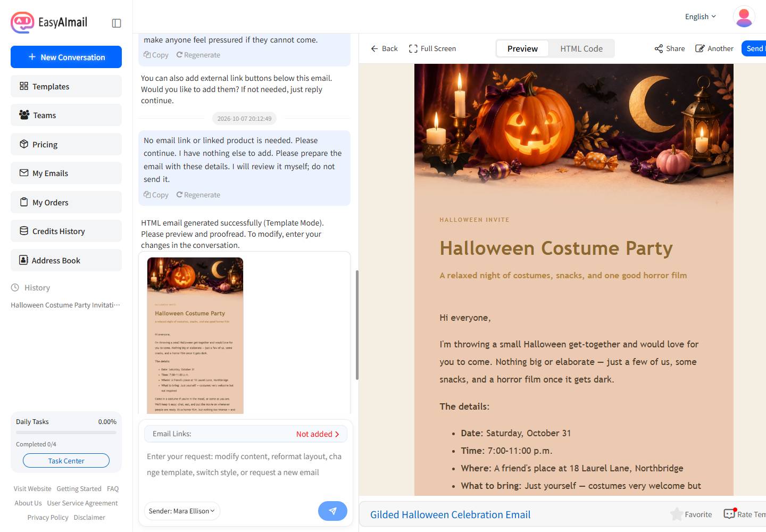Visit Website footer link
766x532 pixels.
point(32,488)
